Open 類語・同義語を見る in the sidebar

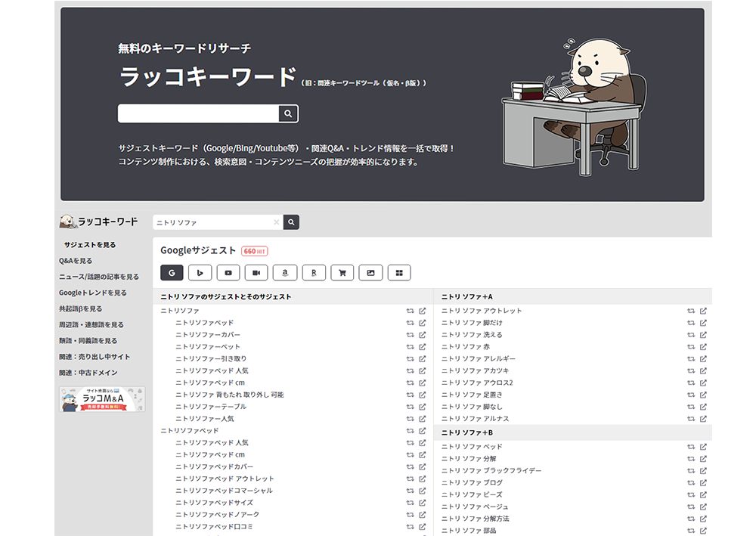(x=88, y=340)
